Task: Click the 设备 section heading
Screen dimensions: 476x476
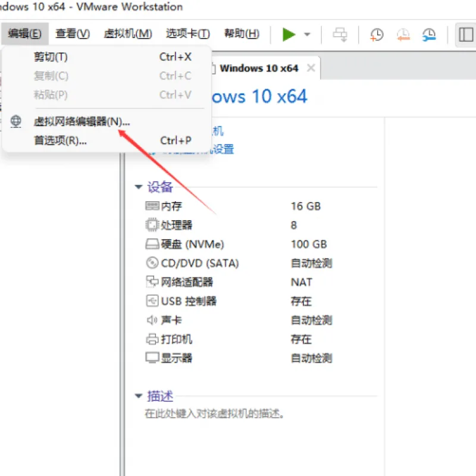Action: pyautogui.click(x=160, y=187)
